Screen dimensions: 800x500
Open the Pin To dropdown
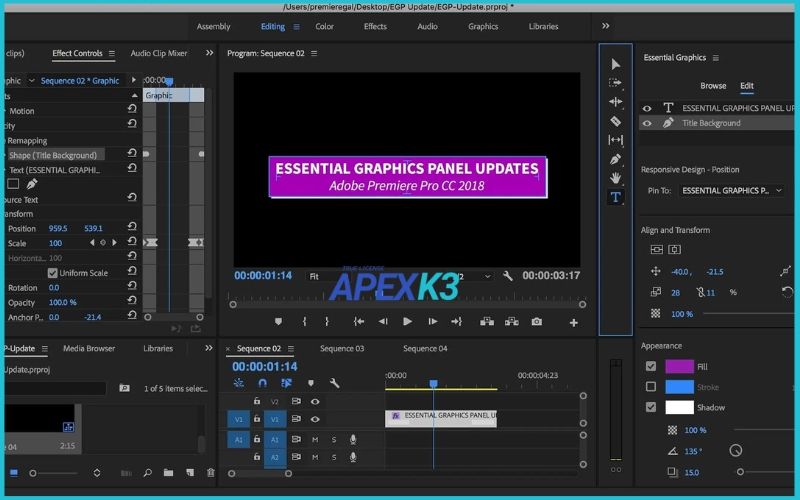tap(731, 190)
